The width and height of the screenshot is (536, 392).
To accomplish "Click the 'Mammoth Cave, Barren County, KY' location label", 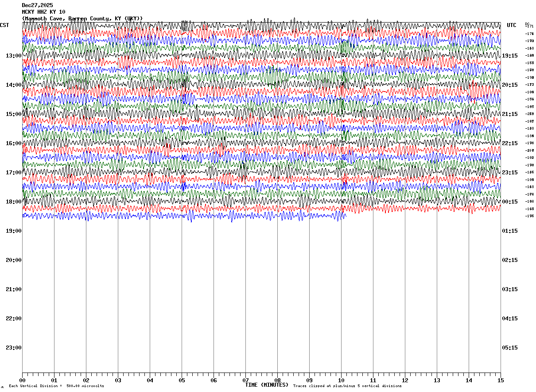I will point(82,19).
